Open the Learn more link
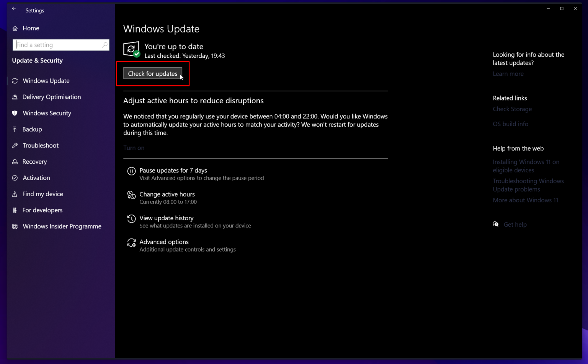 pyautogui.click(x=508, y=74)
